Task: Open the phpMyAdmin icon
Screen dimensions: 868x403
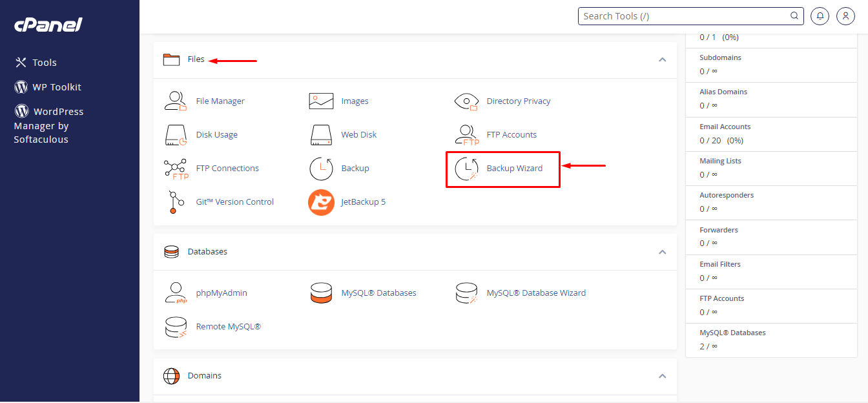Action: (x=175, y=293)
